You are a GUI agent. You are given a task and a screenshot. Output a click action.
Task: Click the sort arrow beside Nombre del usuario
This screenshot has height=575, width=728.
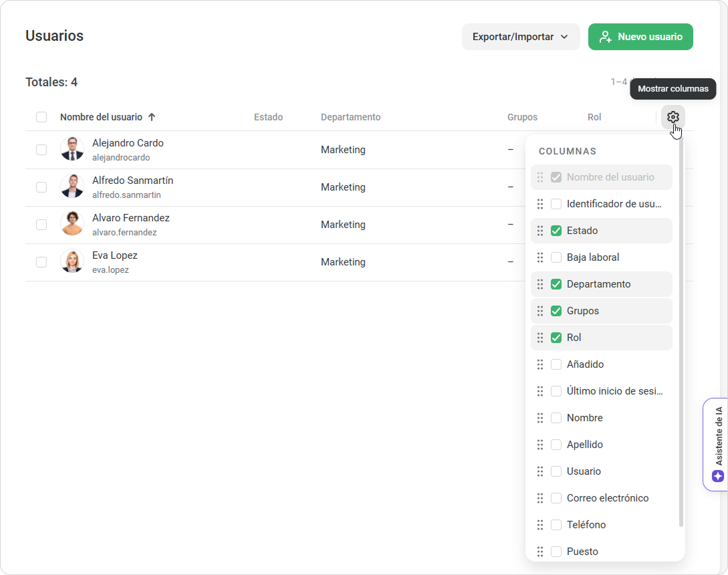pos(152,117)
